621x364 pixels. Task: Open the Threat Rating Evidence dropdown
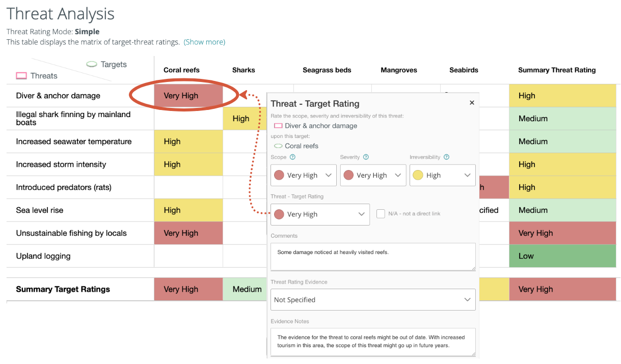click(373, 300)
